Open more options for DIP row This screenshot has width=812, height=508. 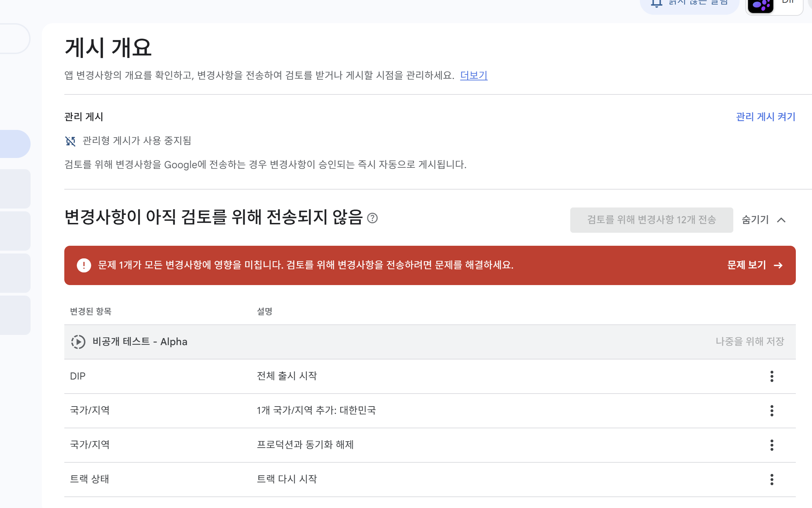click(772, 376)
